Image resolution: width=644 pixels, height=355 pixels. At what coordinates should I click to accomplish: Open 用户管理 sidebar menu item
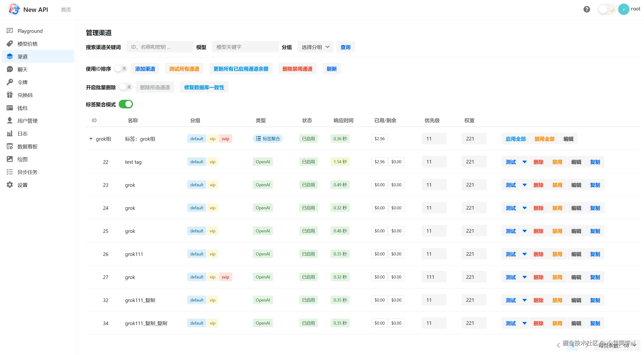pos(28,120)
